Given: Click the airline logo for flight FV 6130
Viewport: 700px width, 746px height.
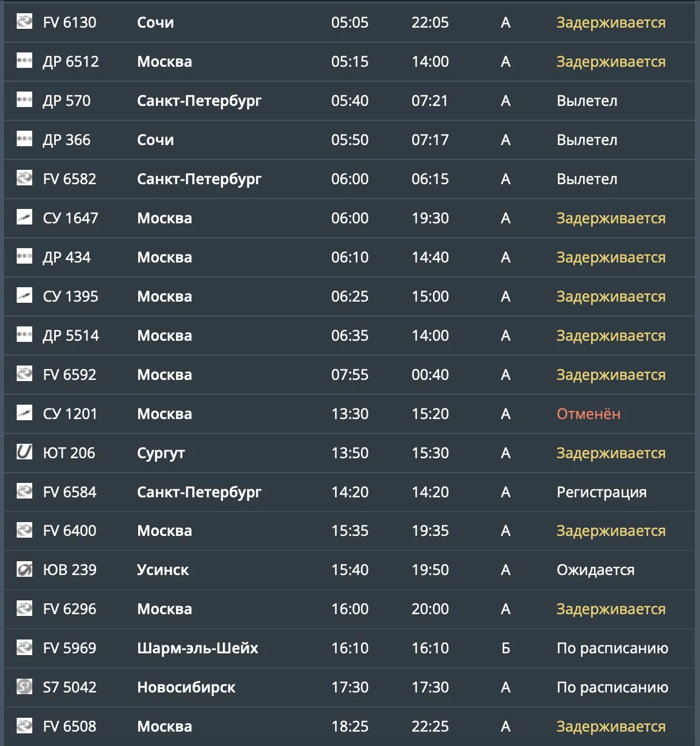Looking at the screenshot, I should pyautogui.click(x=24, y=21).
